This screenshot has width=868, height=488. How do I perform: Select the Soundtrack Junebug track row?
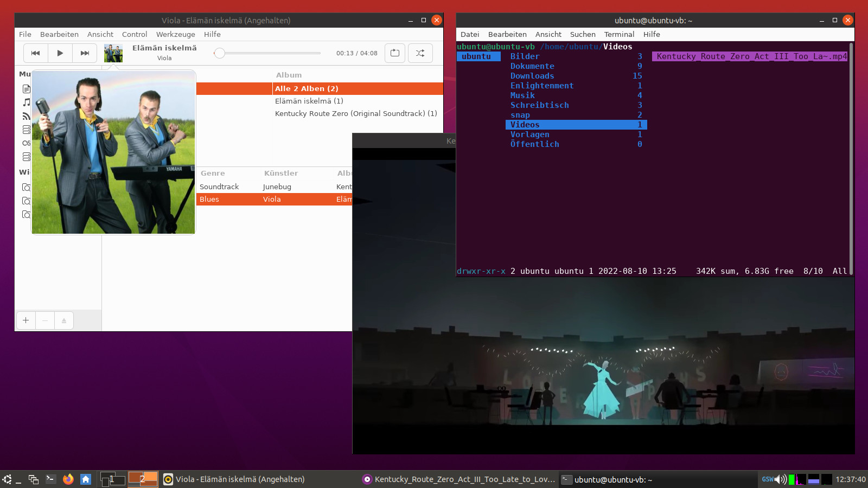pyautogui.click(x=274, y=187)
